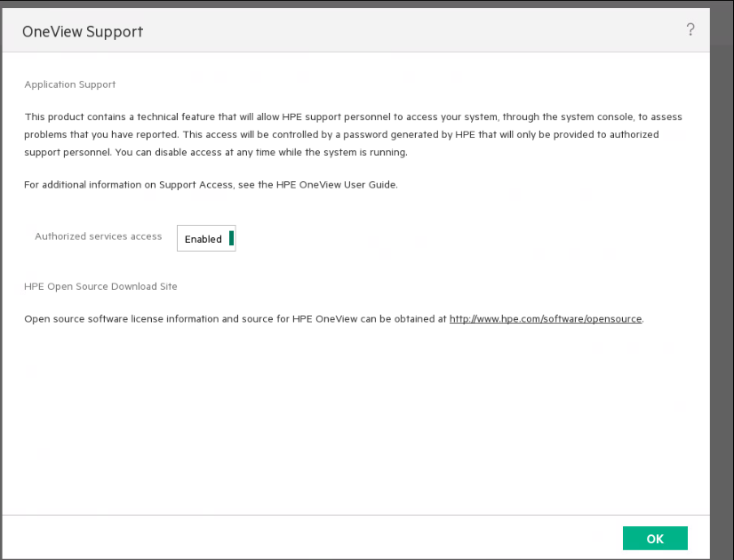The image size is (734, 560).
Task: Click the blank white area below the open source text
Action: click(355, 418)
